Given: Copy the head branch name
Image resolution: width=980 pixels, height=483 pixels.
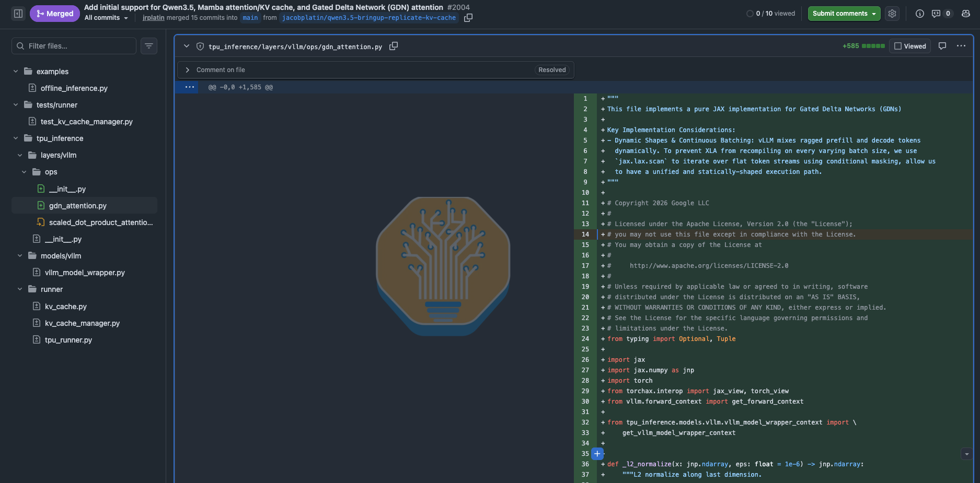Looking at the screenshot, I should [468, 18].
